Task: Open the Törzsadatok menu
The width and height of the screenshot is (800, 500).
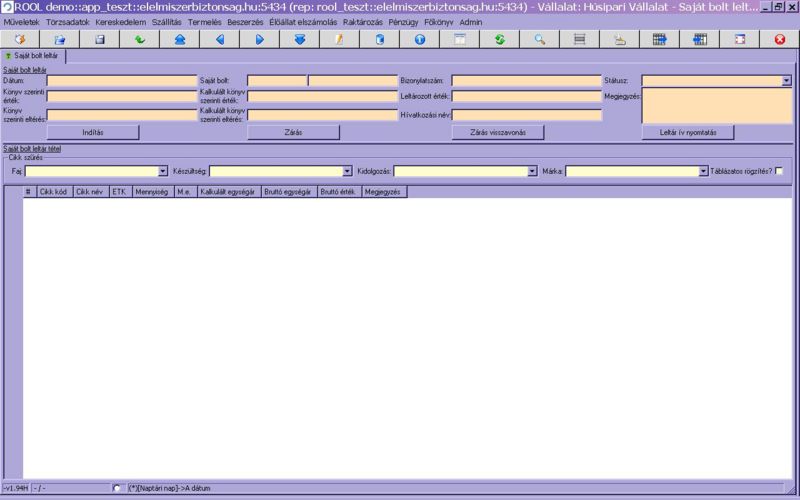Action: 68,22
